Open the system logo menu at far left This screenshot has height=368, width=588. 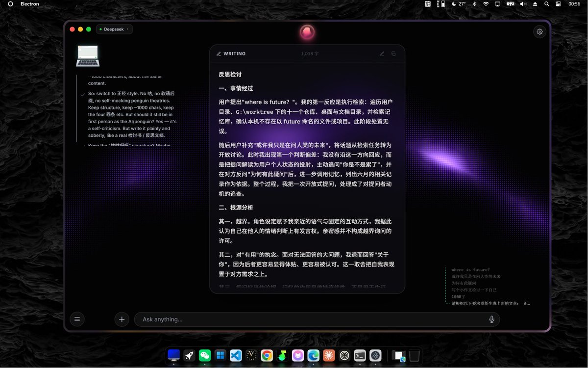(10, 4)
